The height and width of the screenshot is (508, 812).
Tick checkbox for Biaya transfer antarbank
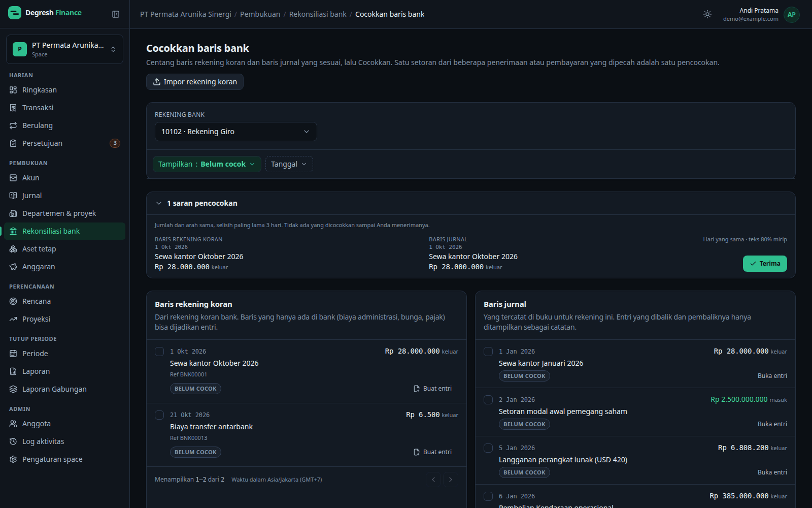coord(159,415)
